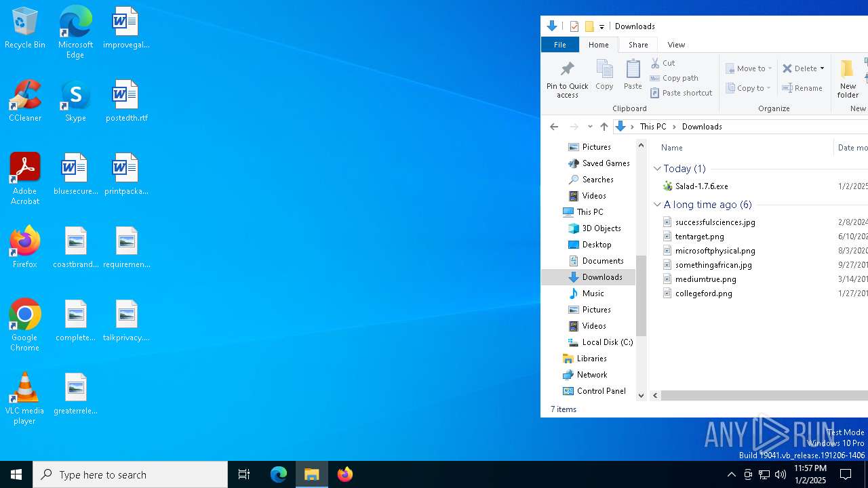Open the File menu tab
This screenshot has height=488, width=868.
pyautogui.click(x=560, y=45)
